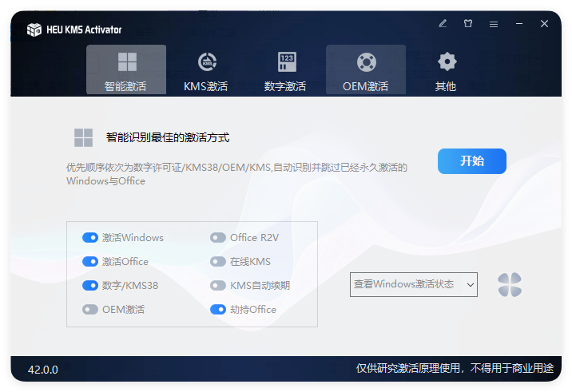Screen dimensions: 572x392
Task: Switch to the KMS激活 tab
Action: (206, 69)
